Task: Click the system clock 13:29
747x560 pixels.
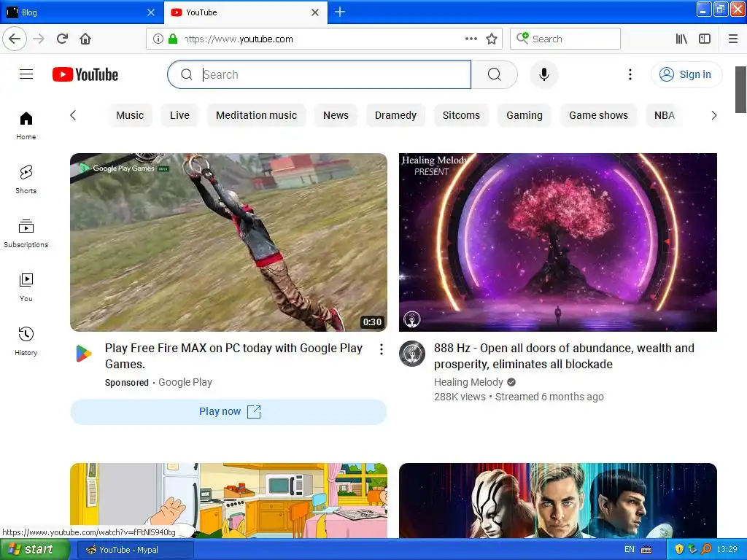Action: 727,550
